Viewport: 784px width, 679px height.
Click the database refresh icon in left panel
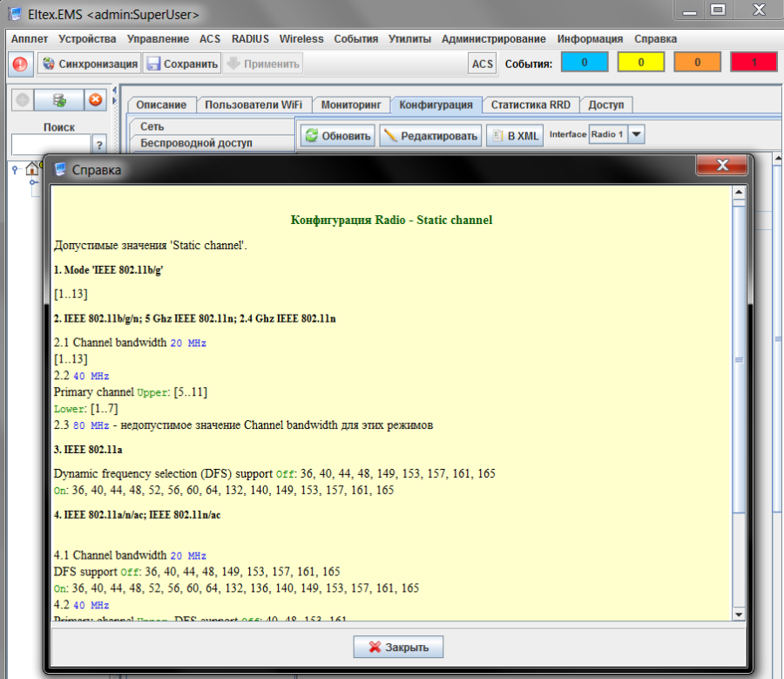coord(59,99)
